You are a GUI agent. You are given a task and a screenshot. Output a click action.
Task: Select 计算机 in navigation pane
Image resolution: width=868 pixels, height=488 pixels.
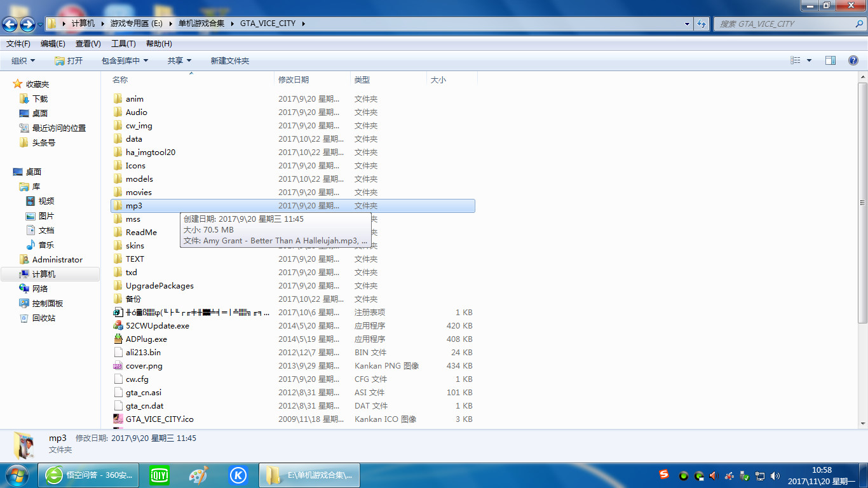pos(44,274)
